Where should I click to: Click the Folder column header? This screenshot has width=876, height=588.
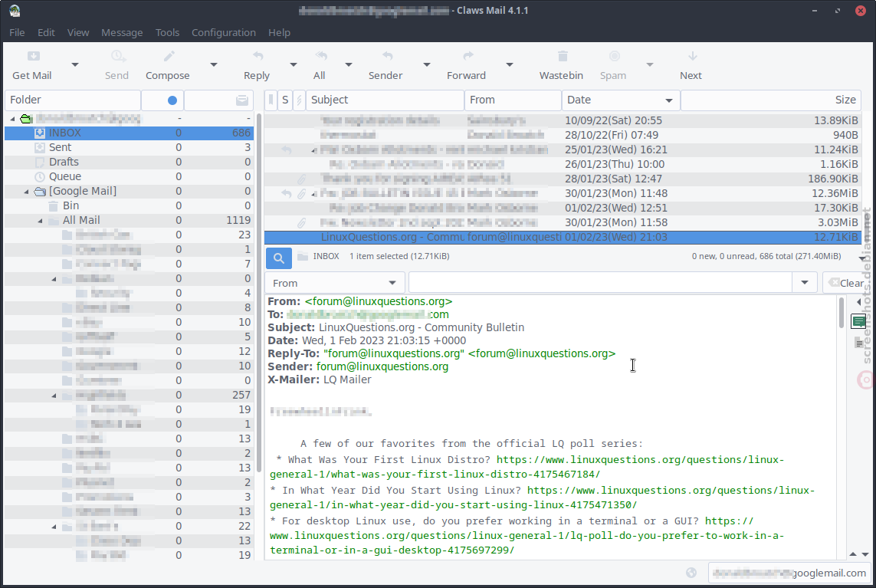coord(73,100)
